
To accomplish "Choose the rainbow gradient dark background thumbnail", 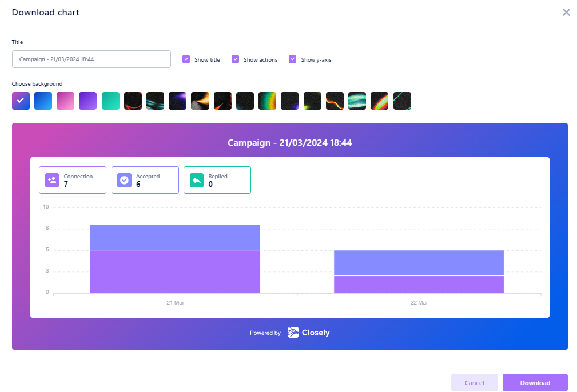I will (268, 101).
